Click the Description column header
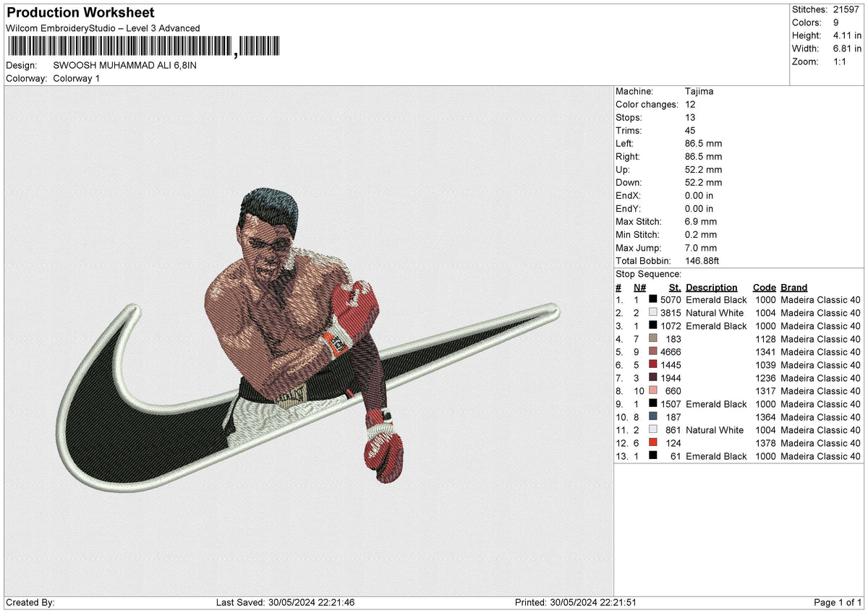Screen dimensions: 868x613 click(712, 288)
